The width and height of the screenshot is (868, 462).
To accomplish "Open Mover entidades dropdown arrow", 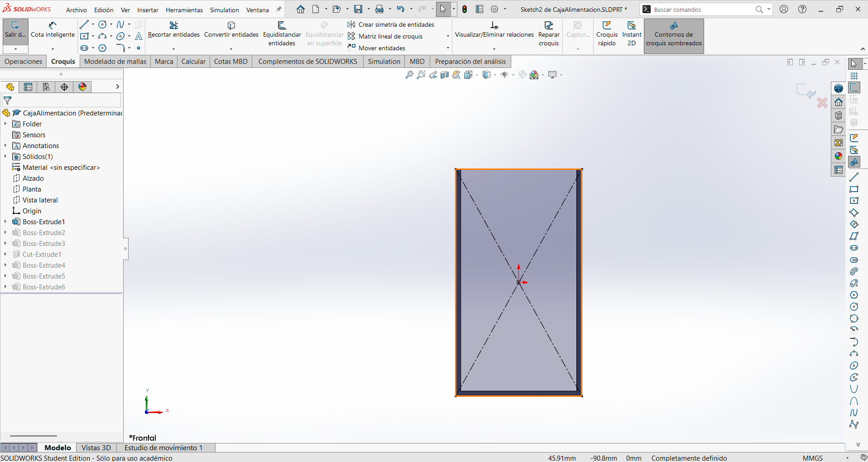I will pyautogui.click(x=448, y=48).
